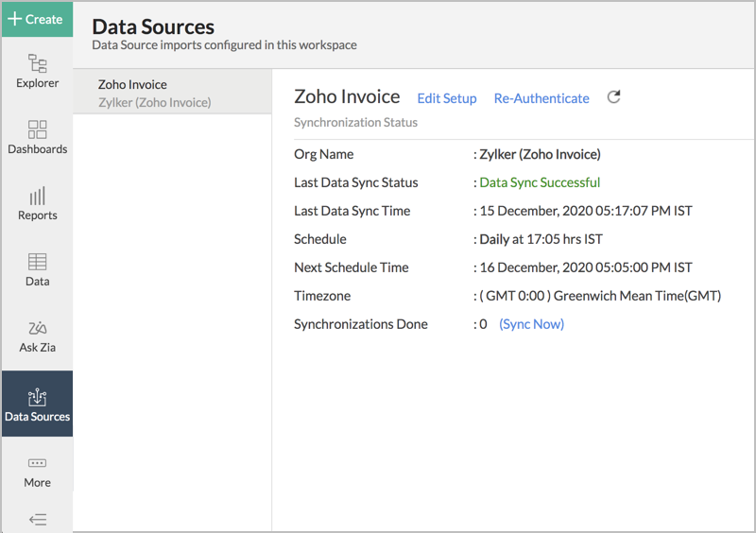This screenshot has width=756, height=533.
Task: Click the Edit Setup link
Action: tap(446, 98)
